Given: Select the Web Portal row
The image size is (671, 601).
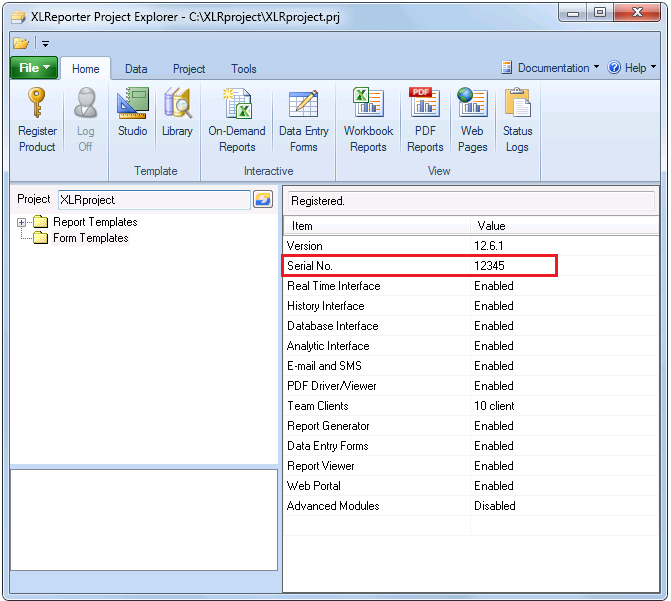Looking at the screenshot, I should coord(471,486).
